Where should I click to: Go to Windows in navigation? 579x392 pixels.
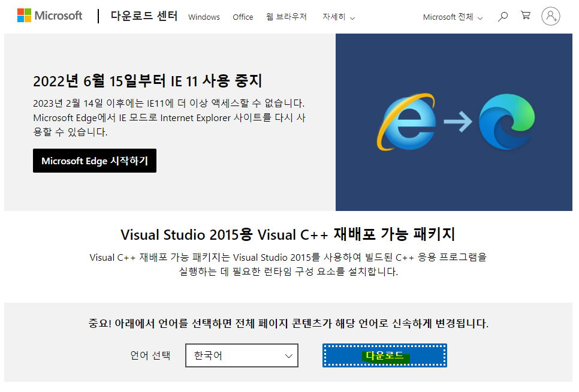coord(204,17)
